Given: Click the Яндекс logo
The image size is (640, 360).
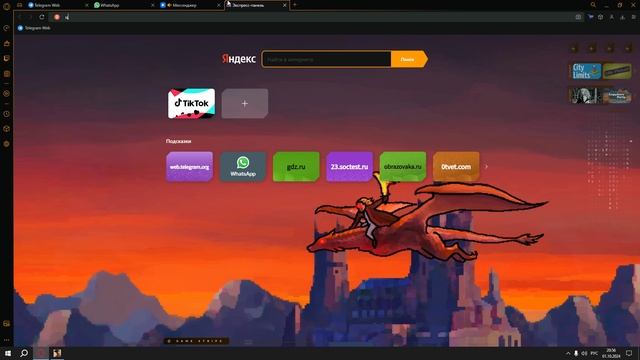Looking at the screenshot, I should point(239,59).
